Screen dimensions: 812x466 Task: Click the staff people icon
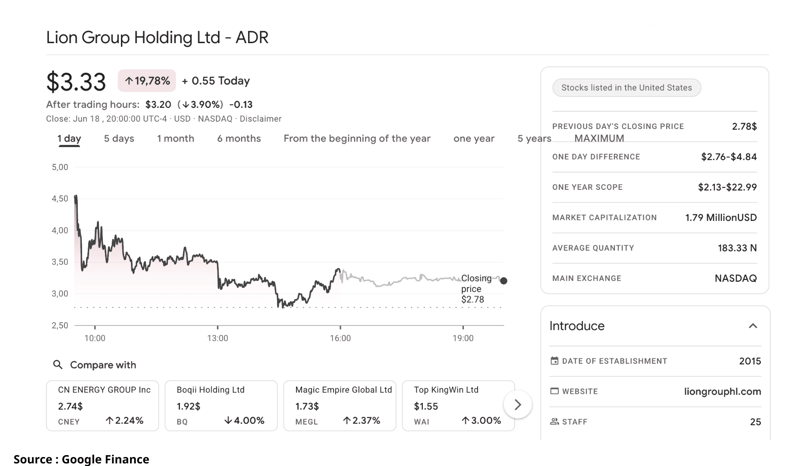(x=554, y=421)
